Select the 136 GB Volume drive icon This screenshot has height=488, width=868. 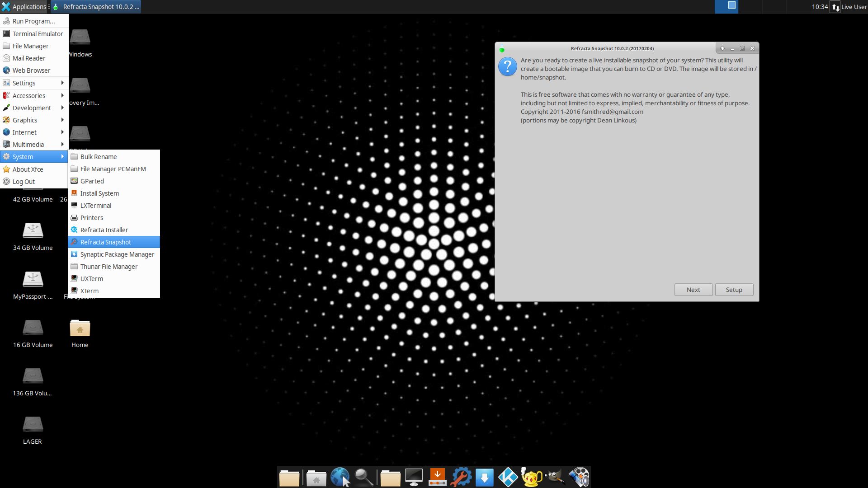[32, 376]
